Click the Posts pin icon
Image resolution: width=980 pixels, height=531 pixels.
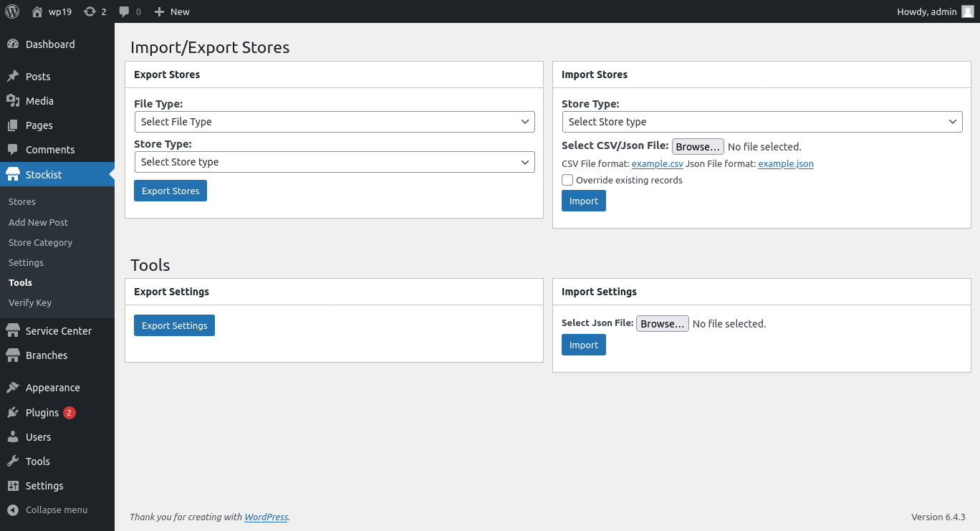(x=13, y=77)
